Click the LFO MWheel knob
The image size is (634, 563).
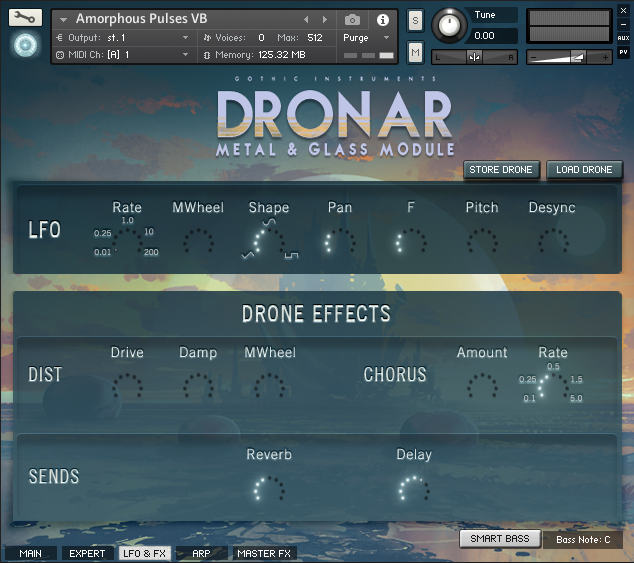point(198,242)
